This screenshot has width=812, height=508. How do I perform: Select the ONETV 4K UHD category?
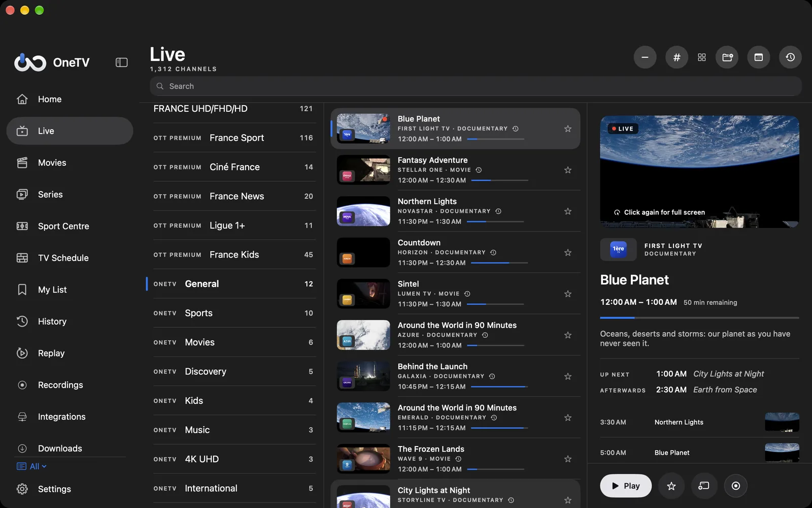[x=233, y=459]
